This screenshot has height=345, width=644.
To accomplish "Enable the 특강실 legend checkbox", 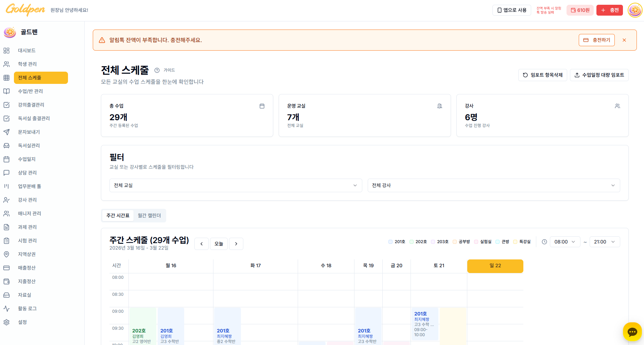I will coord(516,241).
